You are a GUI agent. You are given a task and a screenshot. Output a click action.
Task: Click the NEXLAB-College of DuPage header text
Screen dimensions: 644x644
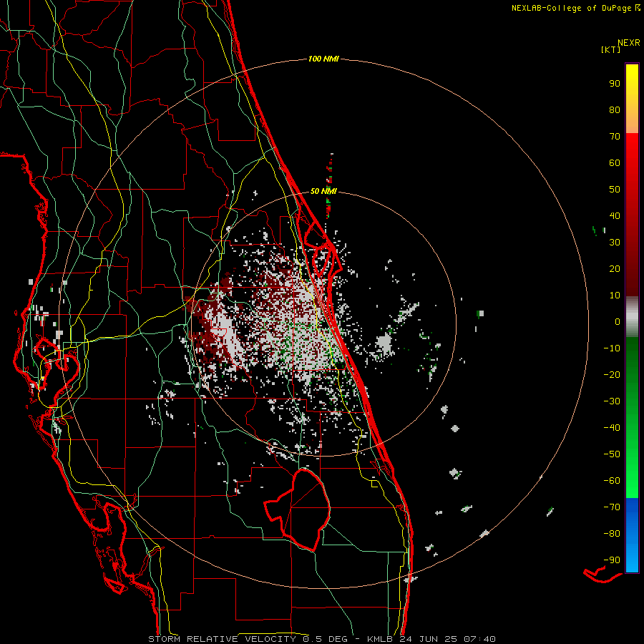point(571,8)
